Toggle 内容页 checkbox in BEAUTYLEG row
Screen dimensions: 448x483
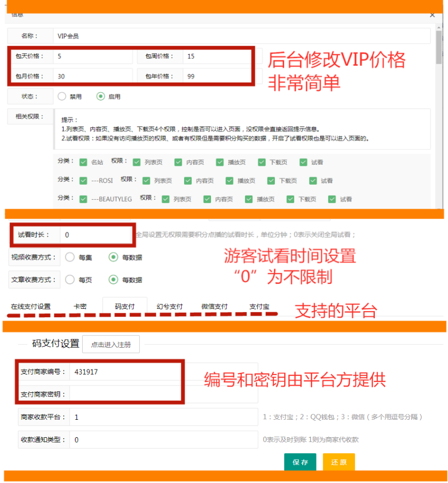207,199
